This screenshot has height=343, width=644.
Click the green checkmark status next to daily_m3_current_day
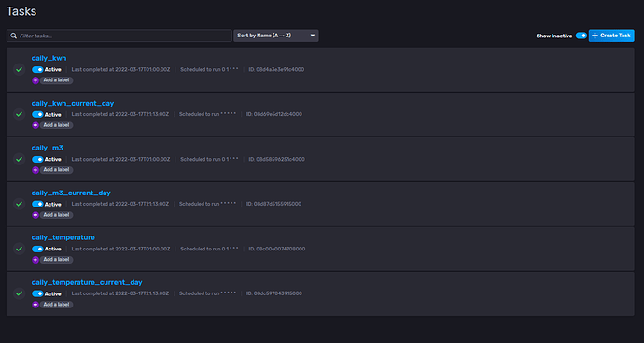pos(19,204)
